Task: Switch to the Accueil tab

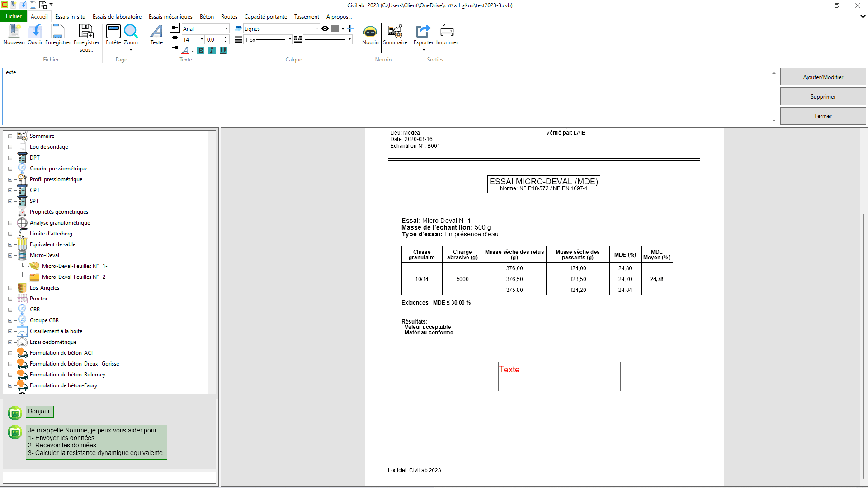Action: pos(39,17)
